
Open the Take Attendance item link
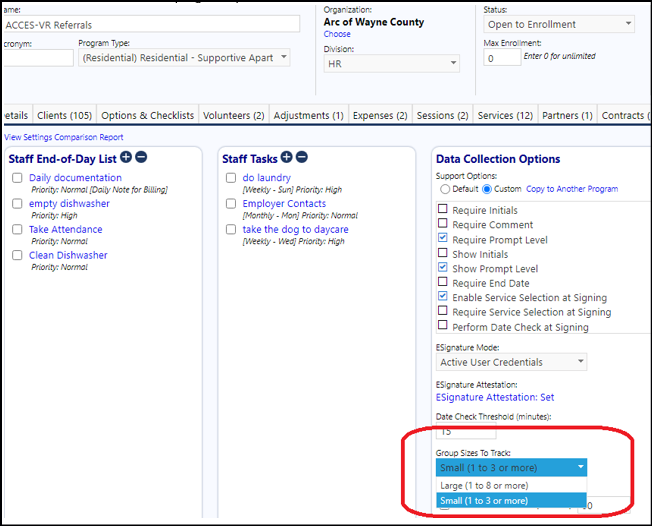[66, 230]
